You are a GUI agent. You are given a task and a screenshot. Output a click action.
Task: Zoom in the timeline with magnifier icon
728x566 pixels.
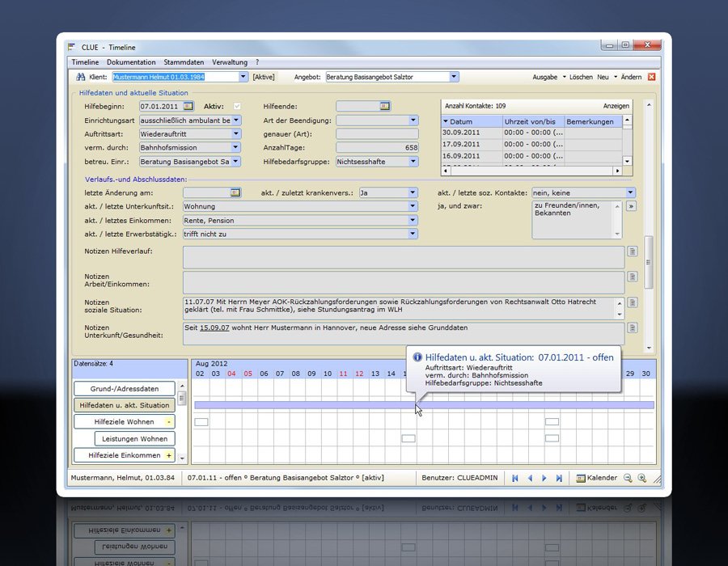click(641, 478)
